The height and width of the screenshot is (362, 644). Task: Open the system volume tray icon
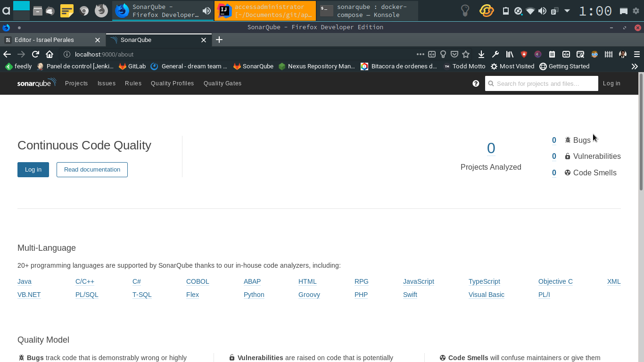coord(543,11)
